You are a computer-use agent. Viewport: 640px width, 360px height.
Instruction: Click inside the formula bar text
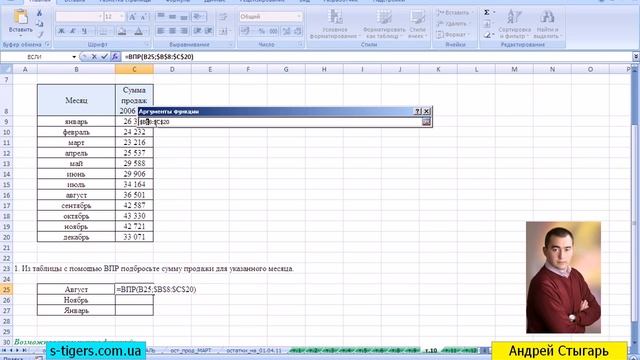tap(159, 57)
